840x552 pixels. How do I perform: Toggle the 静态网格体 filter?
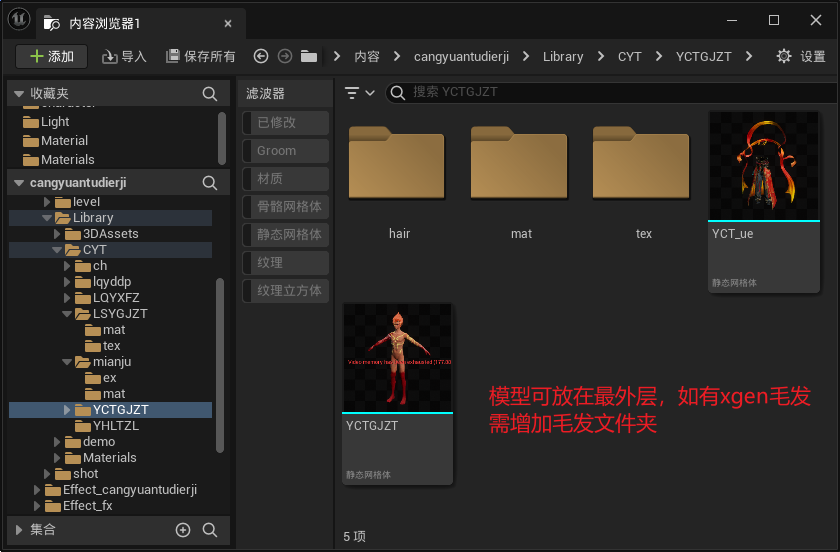pos(286,235)
